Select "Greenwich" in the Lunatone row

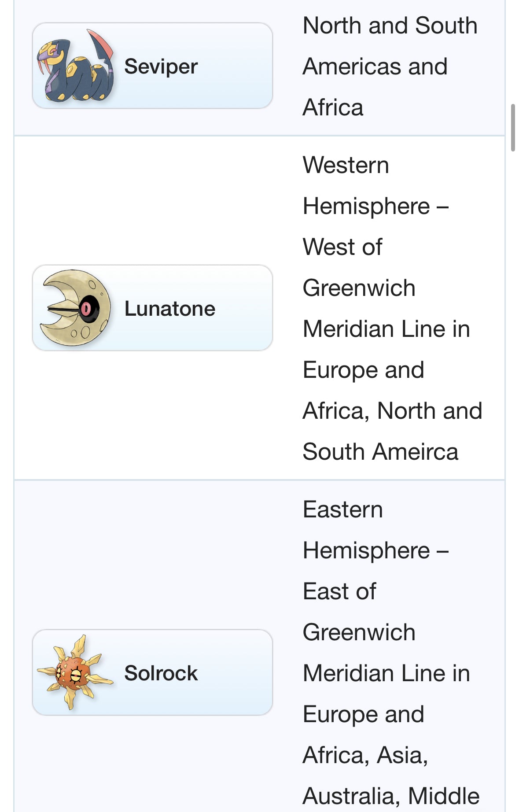point(359,288)
